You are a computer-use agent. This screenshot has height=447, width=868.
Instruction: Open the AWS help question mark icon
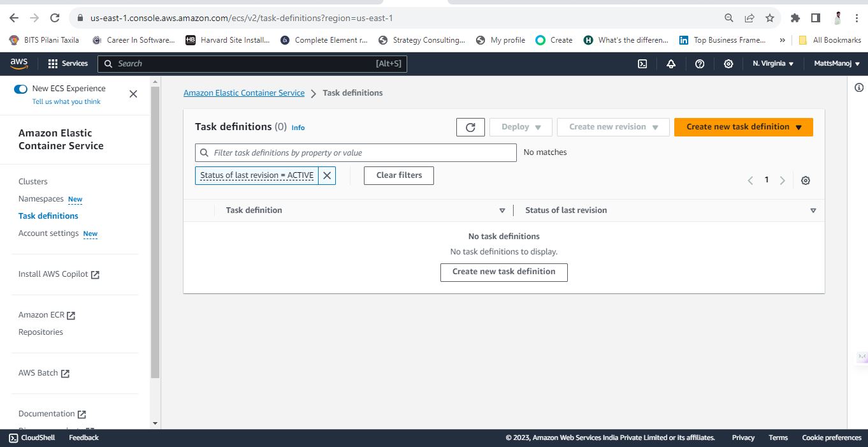(x=700, y=64)
